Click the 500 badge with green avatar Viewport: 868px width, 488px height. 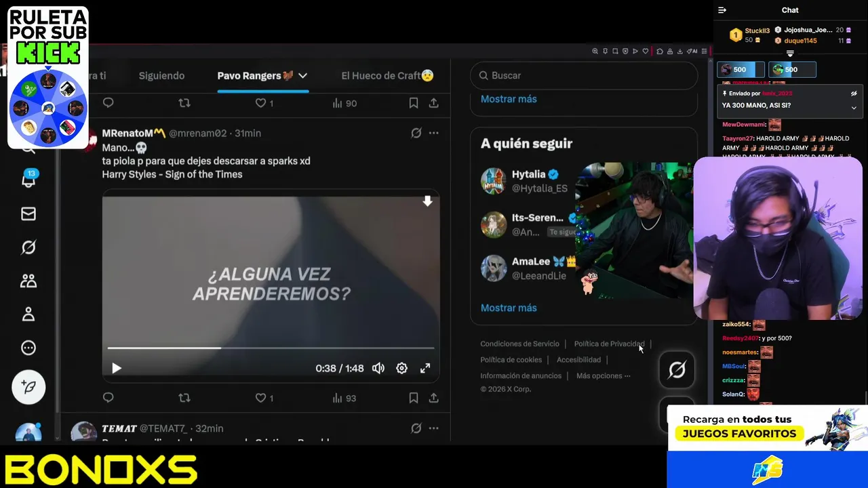pyautogui.click(x=792, y=70)
